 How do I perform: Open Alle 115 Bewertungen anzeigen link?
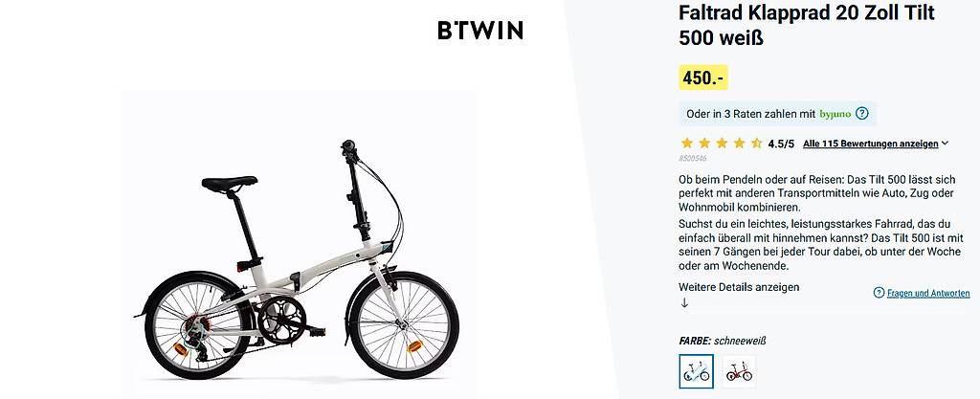point(870,144)
